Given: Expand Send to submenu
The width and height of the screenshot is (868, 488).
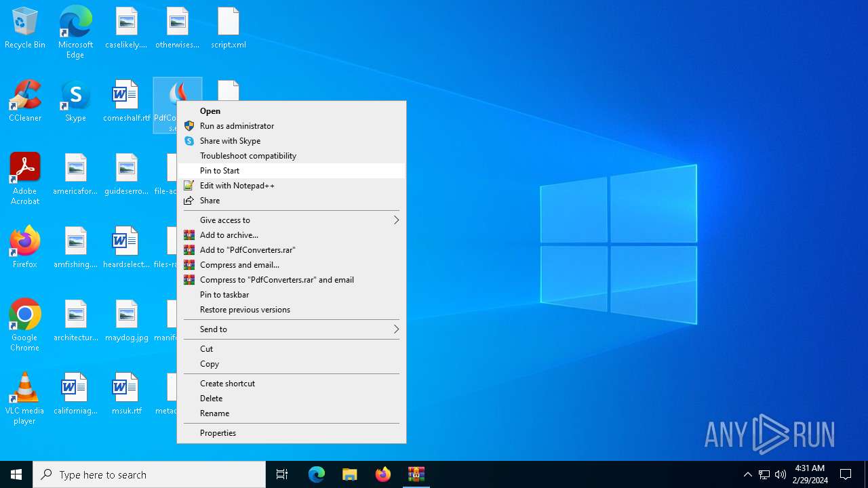Looking at the screenshot, I should point(292,329).
